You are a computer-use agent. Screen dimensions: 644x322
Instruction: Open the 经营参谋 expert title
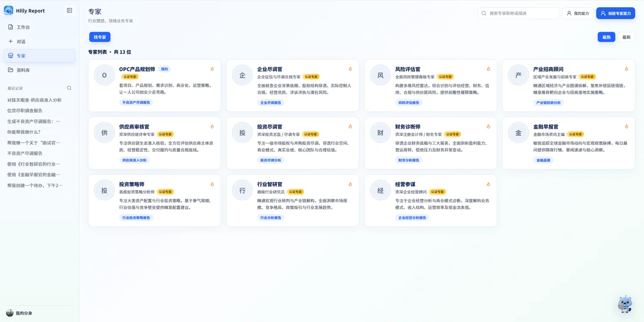[405, 184]
